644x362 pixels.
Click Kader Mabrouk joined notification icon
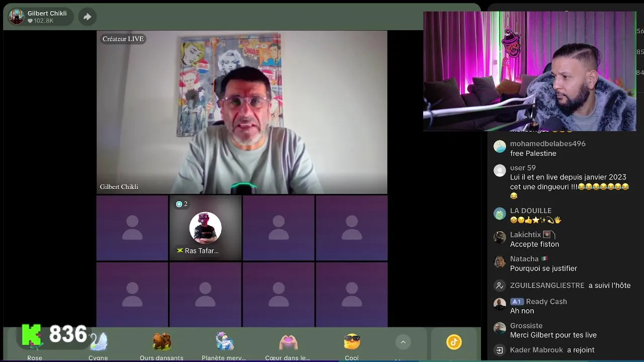pyautogui.click(x=500, y=350)
